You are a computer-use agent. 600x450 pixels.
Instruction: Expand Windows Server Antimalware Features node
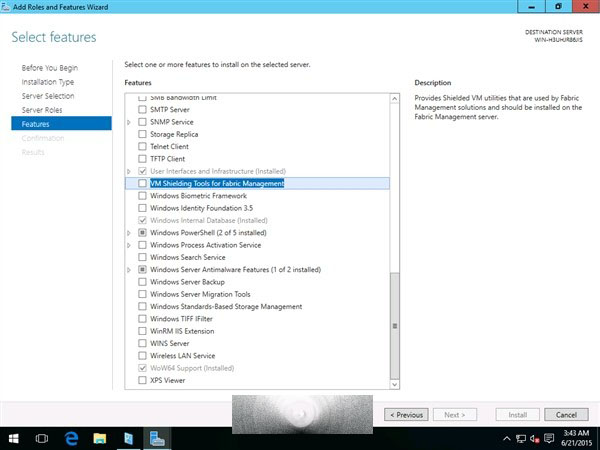129,270
